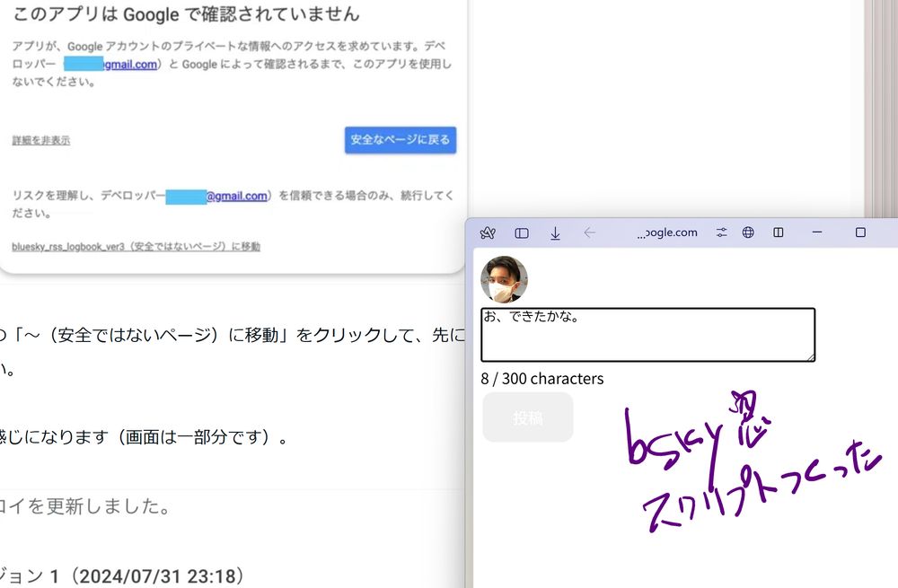Click the 詳細を非表示 link
Viewport: 898px width, 588px height.
tap(41, 140)
